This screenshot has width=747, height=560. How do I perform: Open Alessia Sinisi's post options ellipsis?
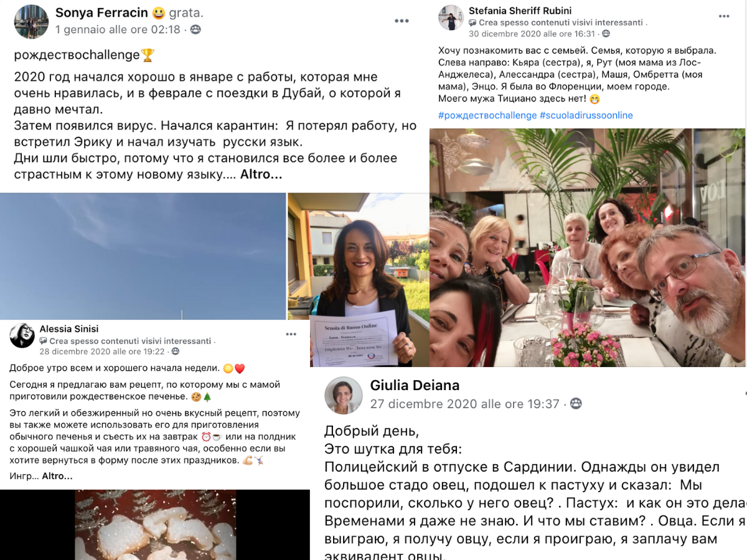pyautogui.click(x=291, y=335)
